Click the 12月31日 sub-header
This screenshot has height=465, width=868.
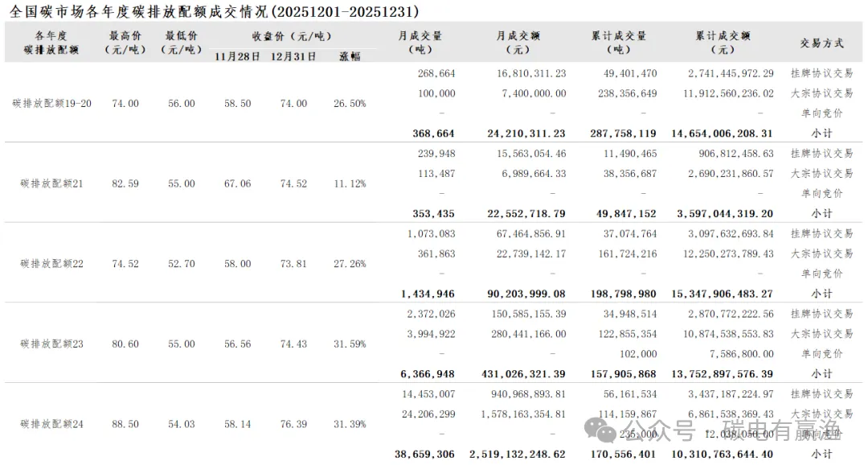pos(292,57)
